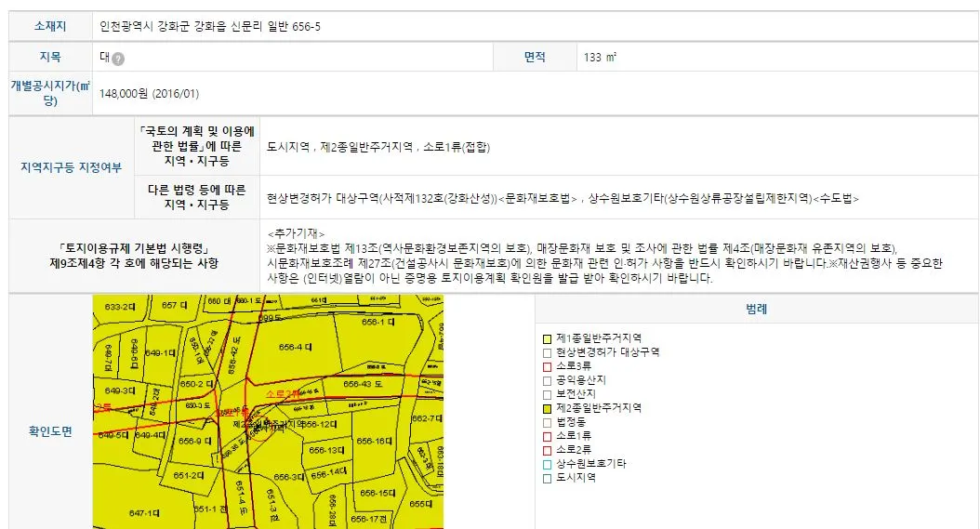The width and height of the screenshot is (980, 529).
Task: Click the 확인도면 row label
Action: [50, 430]
